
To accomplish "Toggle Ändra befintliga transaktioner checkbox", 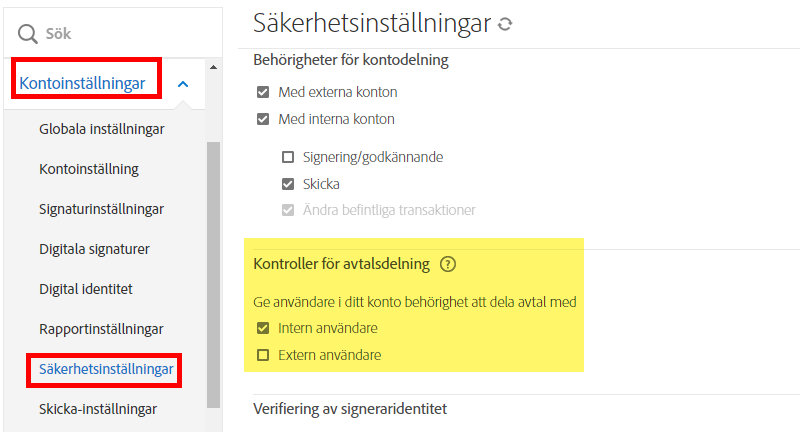I will point(288,210).
